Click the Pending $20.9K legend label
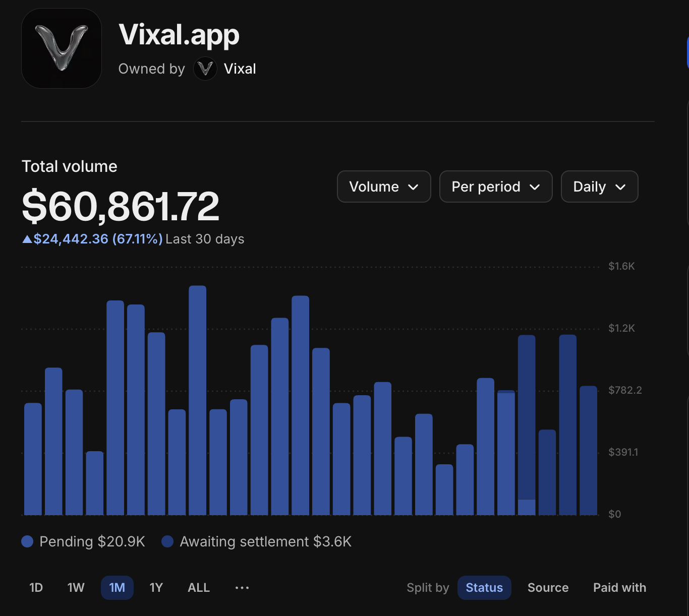Screen dimensions: 689x616 pyautogui.click(x=92, y=541)
